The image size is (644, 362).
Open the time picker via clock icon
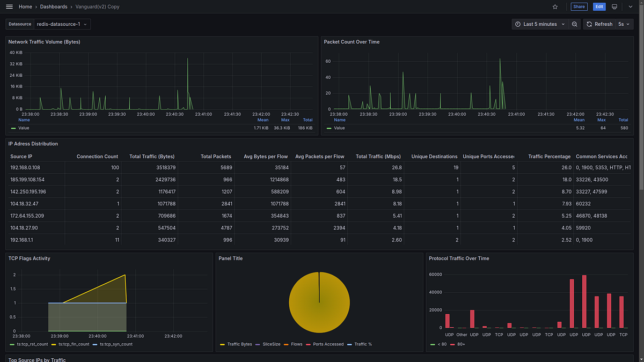(517, 24)
